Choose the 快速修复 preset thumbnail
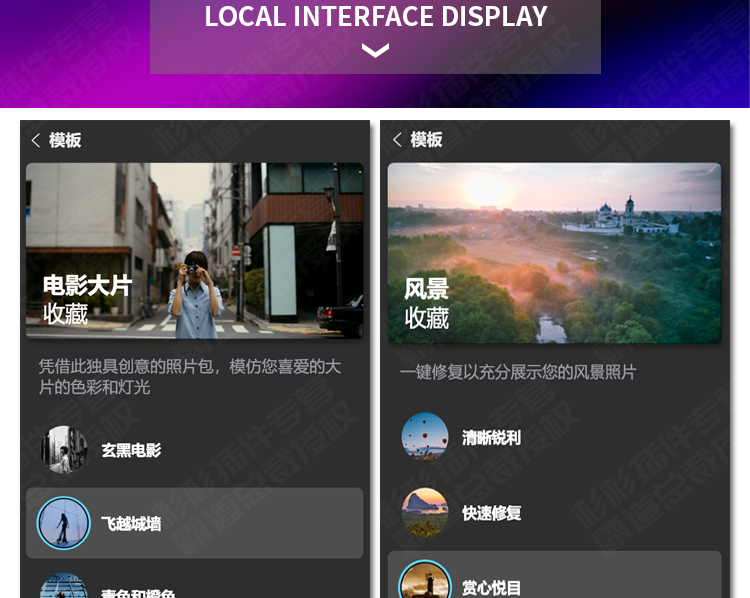This screenshot has width=750, height=598. coord(425,512)
